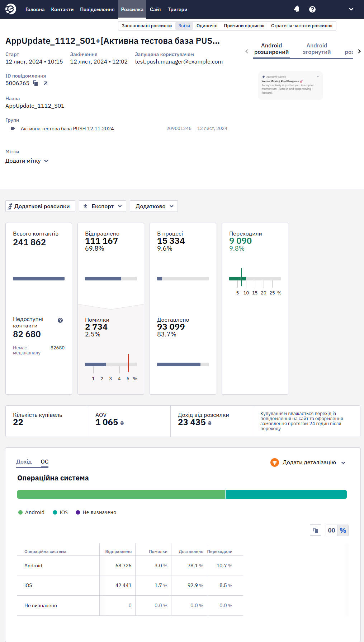The height and width of the screenshot is (642, 364).
Task: Expand the account menu chevron in top bar
Action: click(351, 9)
